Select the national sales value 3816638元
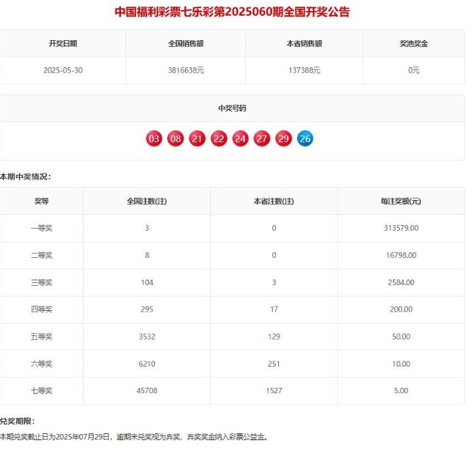The width and height of the screenshot is (476, 449). click(186, 71)
